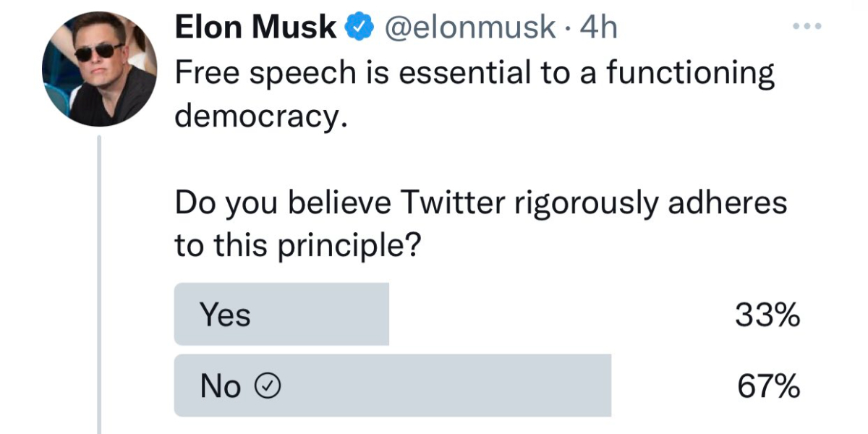Click the Yes result bar showing 33%
Image resolution: width=868 pixels, height=434 pixels.
[281, 314]
